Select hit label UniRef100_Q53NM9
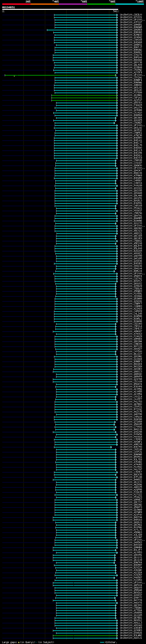Image resolution: width=146 pixels, height=644 pixels. (x=131, y=299)
